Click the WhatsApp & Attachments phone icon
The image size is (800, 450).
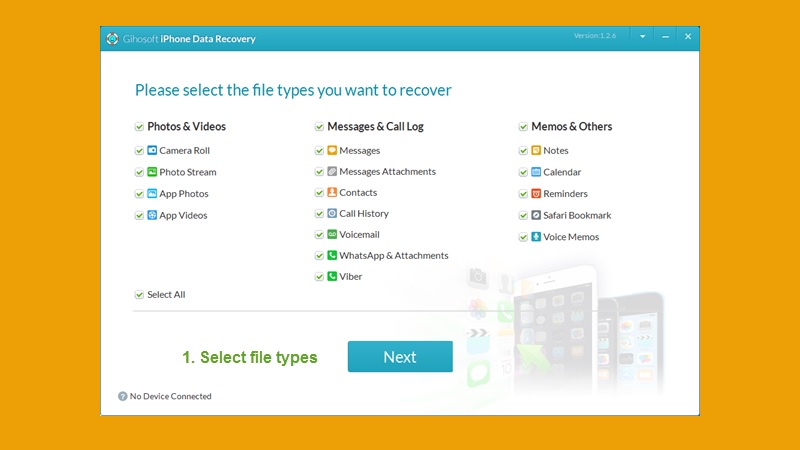coord(332,255)
